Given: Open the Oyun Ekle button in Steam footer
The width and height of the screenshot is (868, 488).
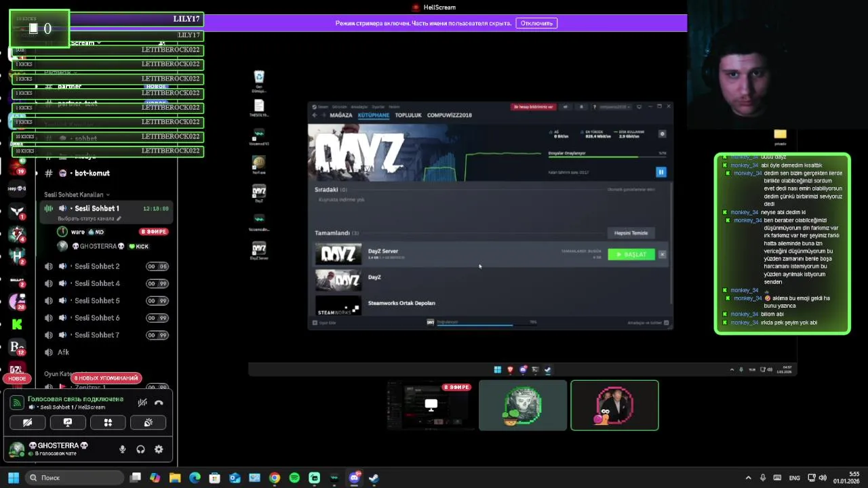Looking at the screenshot, I should click(324, 323).
